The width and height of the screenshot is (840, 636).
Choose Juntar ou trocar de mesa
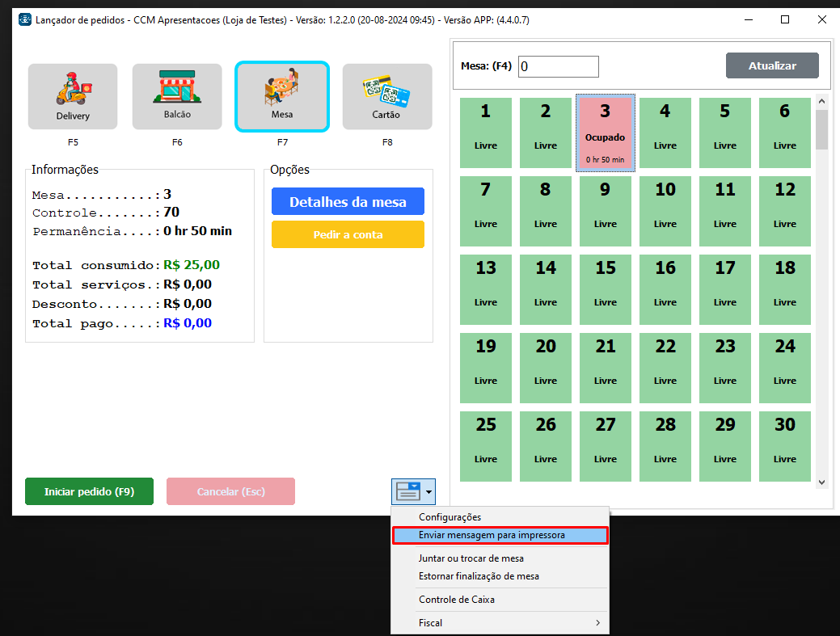pos(471,558)
